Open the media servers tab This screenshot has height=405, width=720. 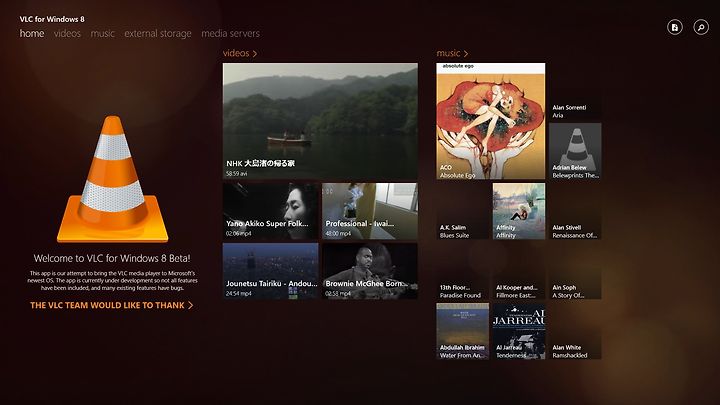click(230, 34)
